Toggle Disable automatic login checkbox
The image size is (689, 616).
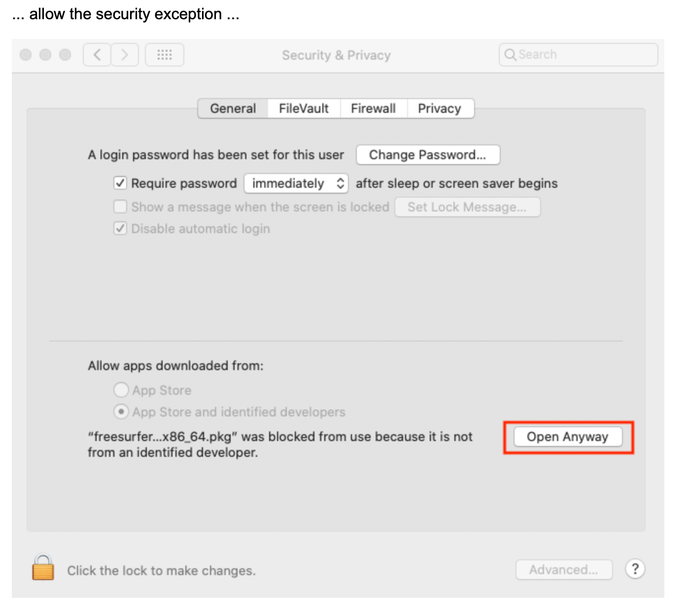[120, 229]
